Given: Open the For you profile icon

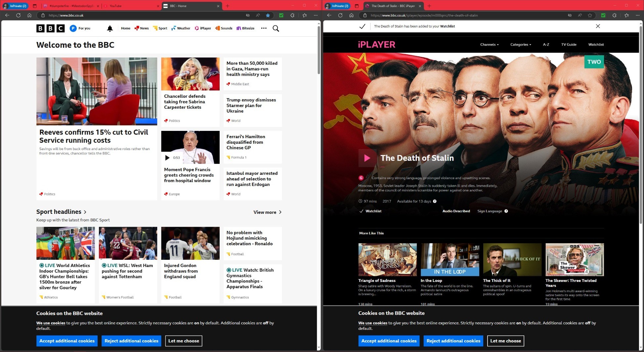Looking at the screenshot, I should point(73,28).
